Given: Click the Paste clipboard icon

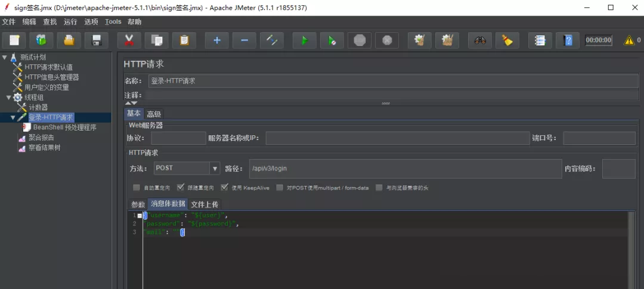Looking at the screenshot, I should 184,41.
